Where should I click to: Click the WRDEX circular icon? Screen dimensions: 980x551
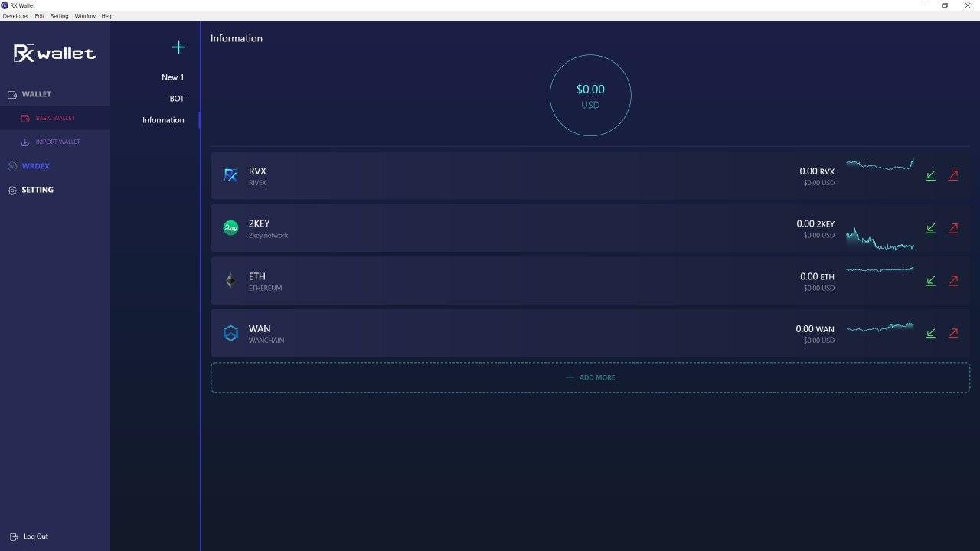click(11, 166)
